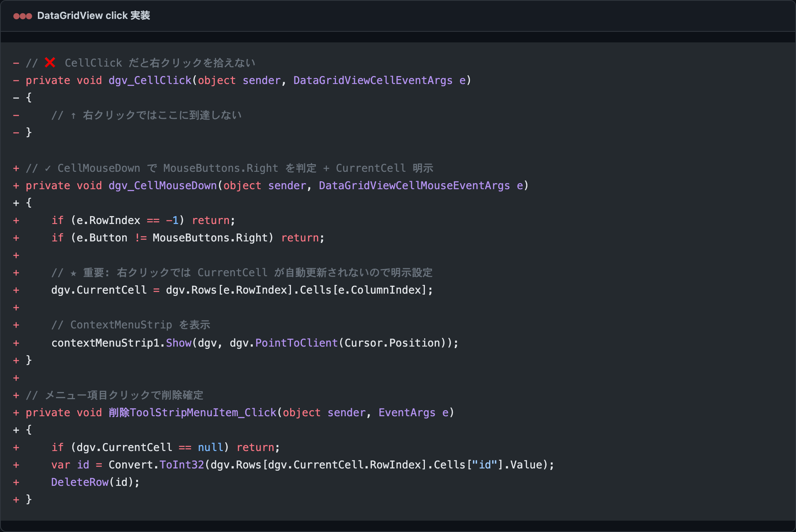Image resolution: width=796 pixels, height=532 pixels.
Task: Click the dgv.CurrentCell assignment line
Action: pos(242,290)
